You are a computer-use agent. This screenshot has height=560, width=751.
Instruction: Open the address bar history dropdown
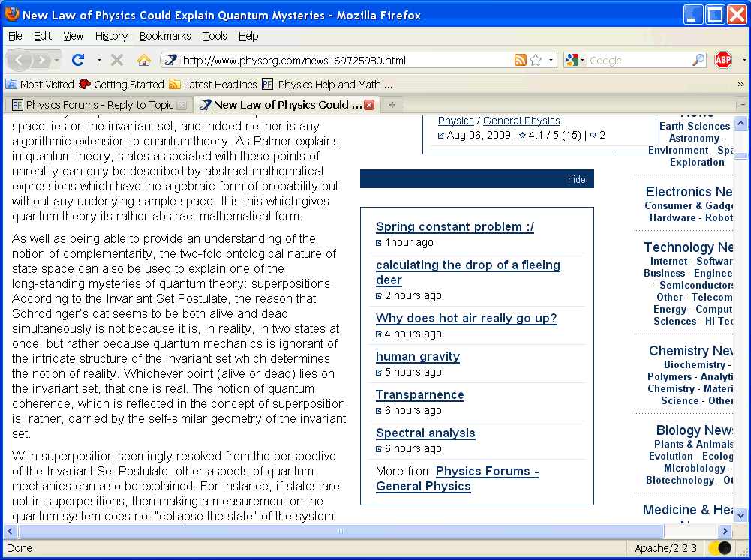coord(551,60)
